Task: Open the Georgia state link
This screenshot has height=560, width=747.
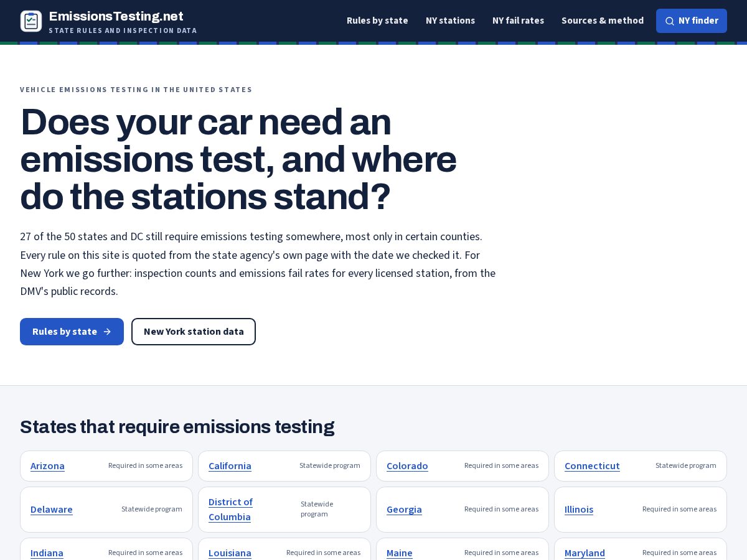Action: click(x=404, y=510)
